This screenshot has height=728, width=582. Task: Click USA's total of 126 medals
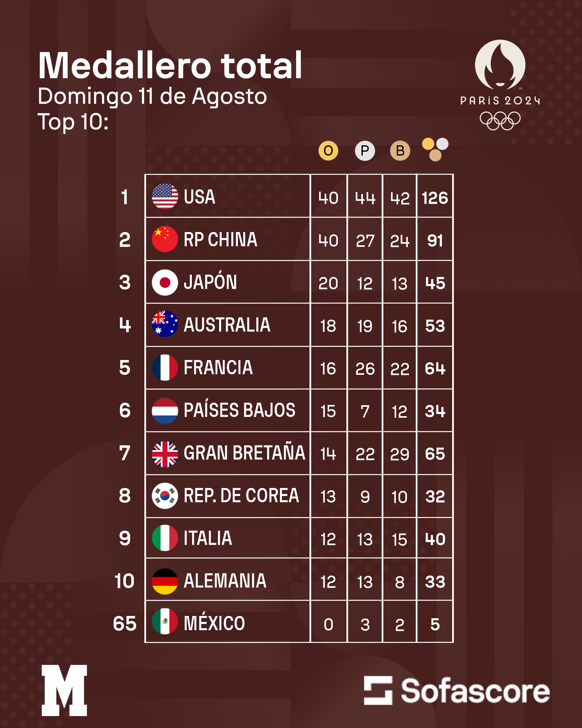pos(435,198)
